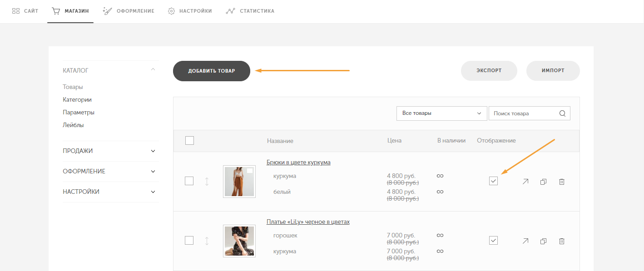Viewport: 644px width, 271px height.
Task: Duplicate the Платье «LiLy» product
Action: [x=543, y=241]
